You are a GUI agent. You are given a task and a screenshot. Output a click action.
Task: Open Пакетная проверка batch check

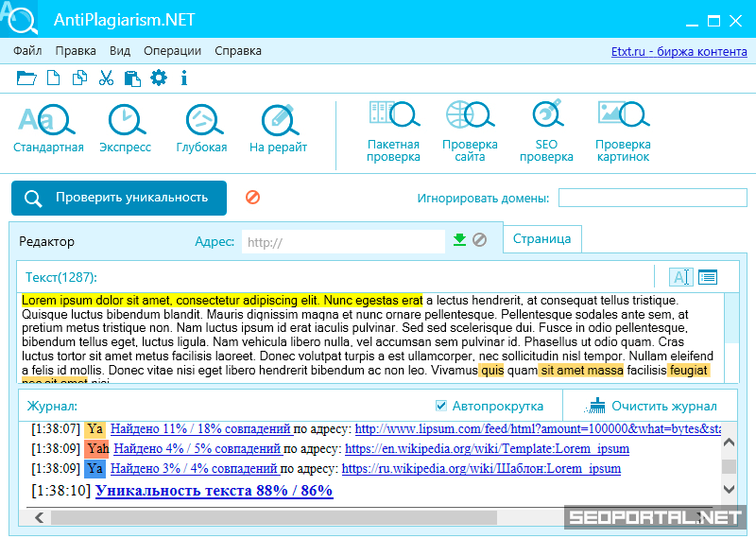393,130
